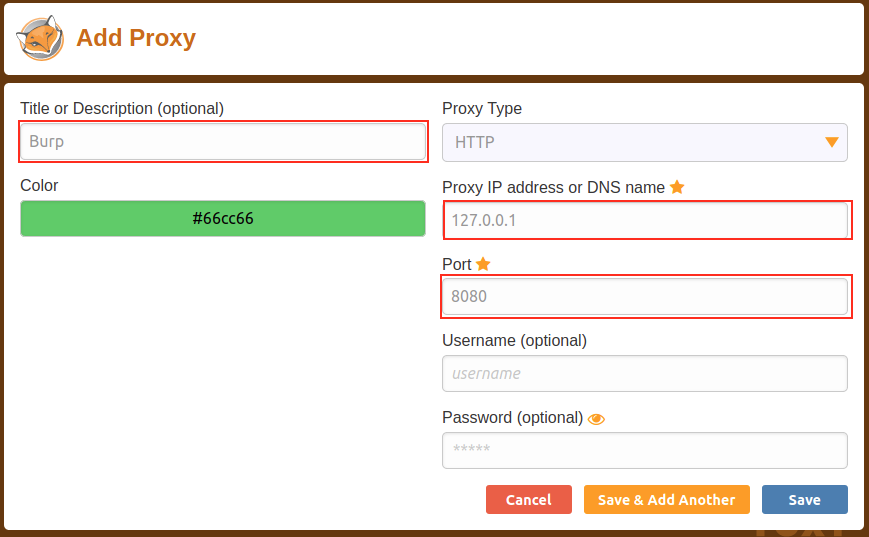Viewport: 869px width, 537px height.
Task: Click the Proxy IP address input field
Action: 645,220
